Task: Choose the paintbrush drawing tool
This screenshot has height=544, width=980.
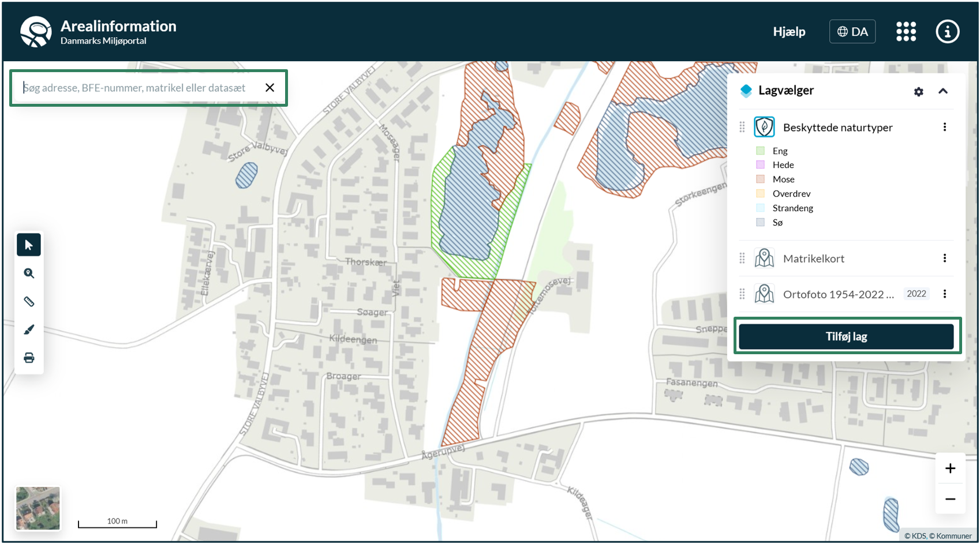Action: click(29, 329)
